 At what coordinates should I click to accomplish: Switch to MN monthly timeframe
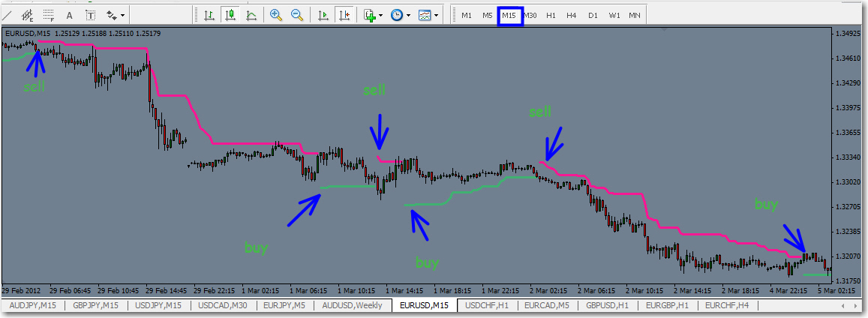tap(635, 16)
